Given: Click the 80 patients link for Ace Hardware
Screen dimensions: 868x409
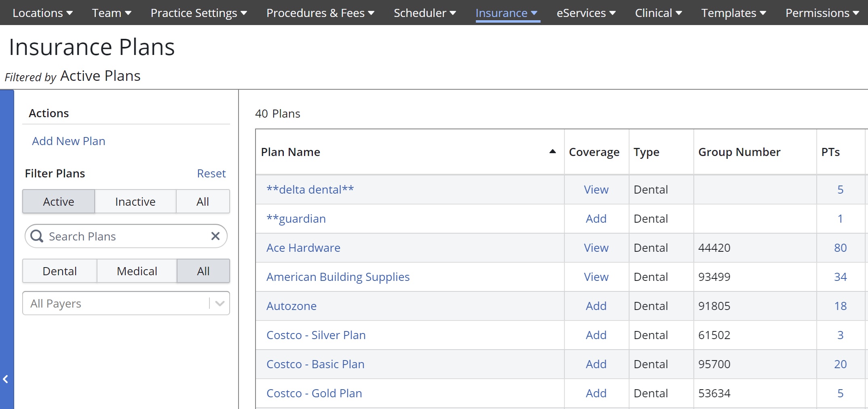Looking at the screenshot, I should coord(840,248).
